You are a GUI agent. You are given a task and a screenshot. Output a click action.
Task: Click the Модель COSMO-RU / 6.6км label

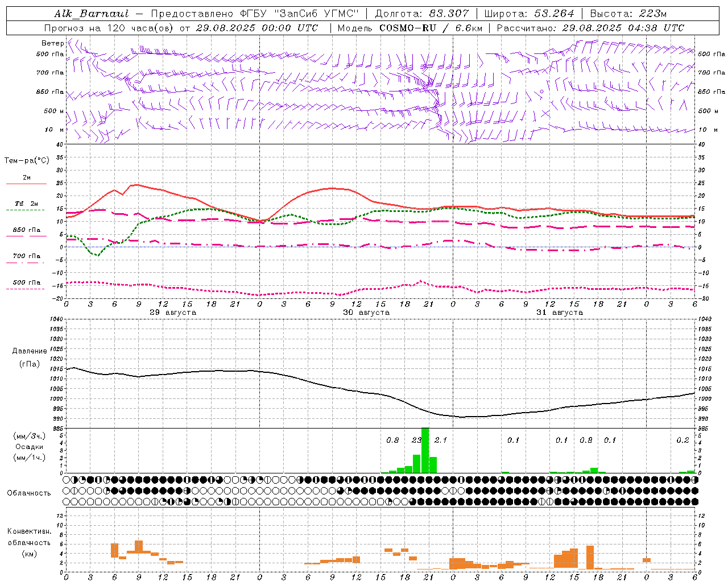point(410,28)
